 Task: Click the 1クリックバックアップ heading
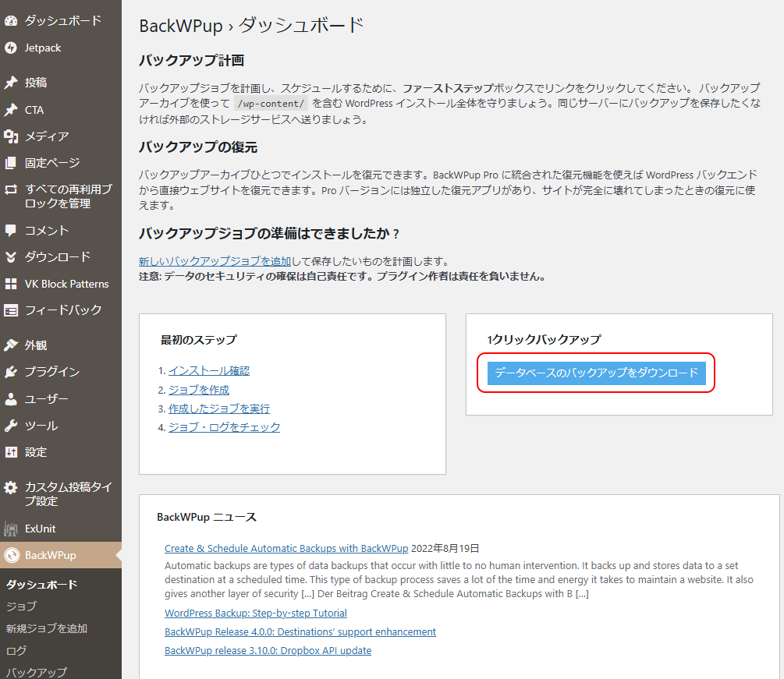pos(544,340)
